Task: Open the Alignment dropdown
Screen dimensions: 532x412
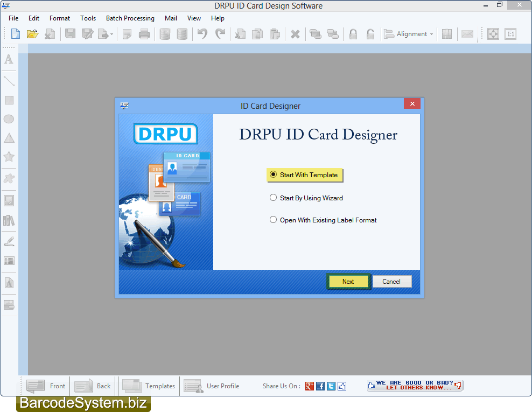Action: point(409,34)
